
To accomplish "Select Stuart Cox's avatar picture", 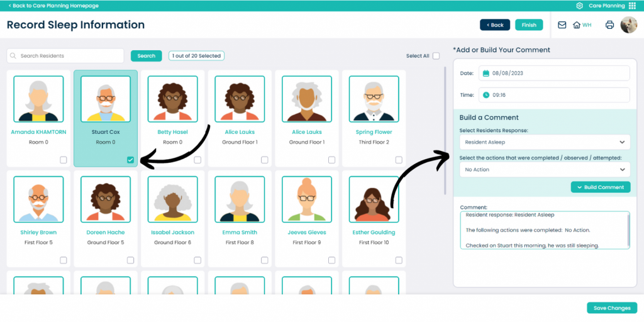I will [x=106, y=99].
